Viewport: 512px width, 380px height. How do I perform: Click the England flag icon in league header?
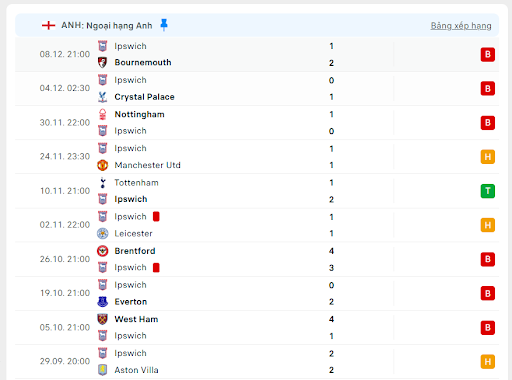pyautogui.click(x=49, y=25)
